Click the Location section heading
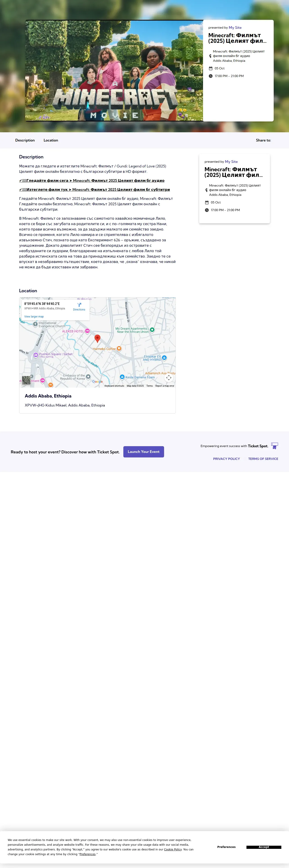The image size is (289, 868). [28, 291]
